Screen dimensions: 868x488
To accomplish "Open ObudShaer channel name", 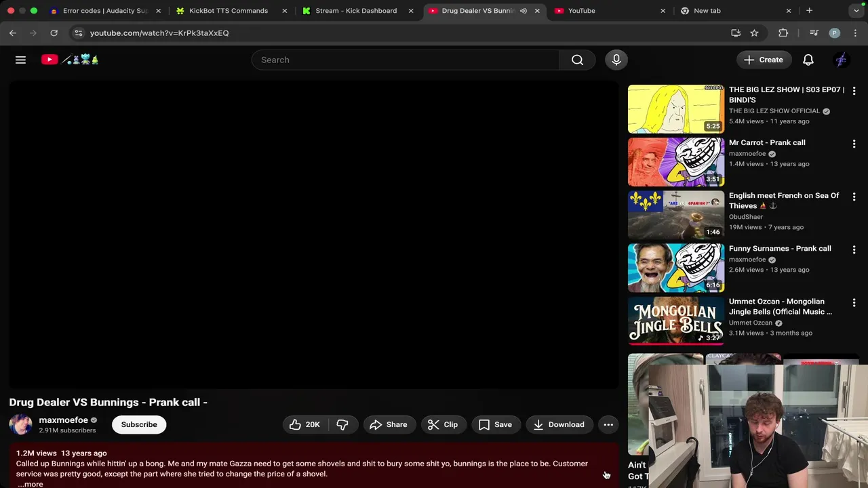I will point(746,217).
